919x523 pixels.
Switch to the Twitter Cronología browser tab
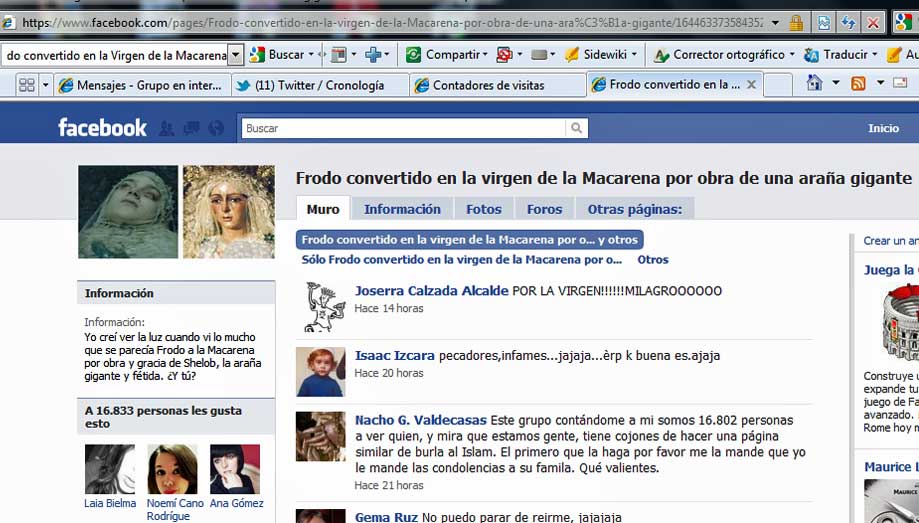(x=318, y=85)
